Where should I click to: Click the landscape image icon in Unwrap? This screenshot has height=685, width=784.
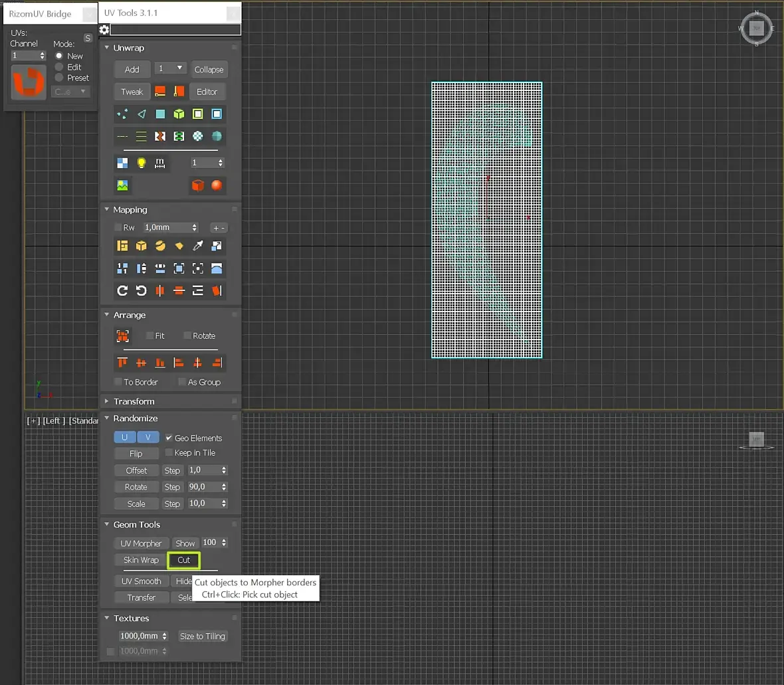[x=122, y=185]
